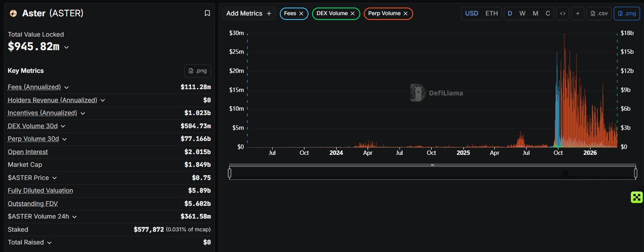Expand Total Raised row

tap(49, 242)
